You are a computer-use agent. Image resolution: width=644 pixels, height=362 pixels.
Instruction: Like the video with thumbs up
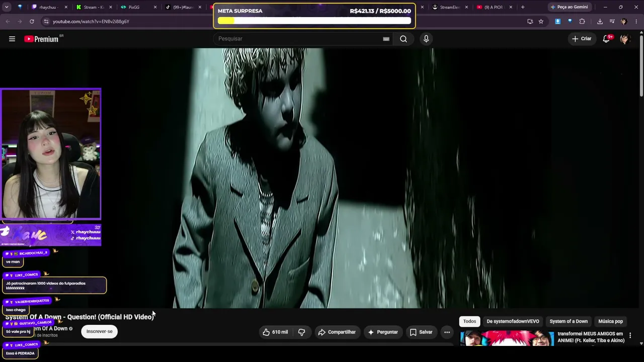click(275, 332)
